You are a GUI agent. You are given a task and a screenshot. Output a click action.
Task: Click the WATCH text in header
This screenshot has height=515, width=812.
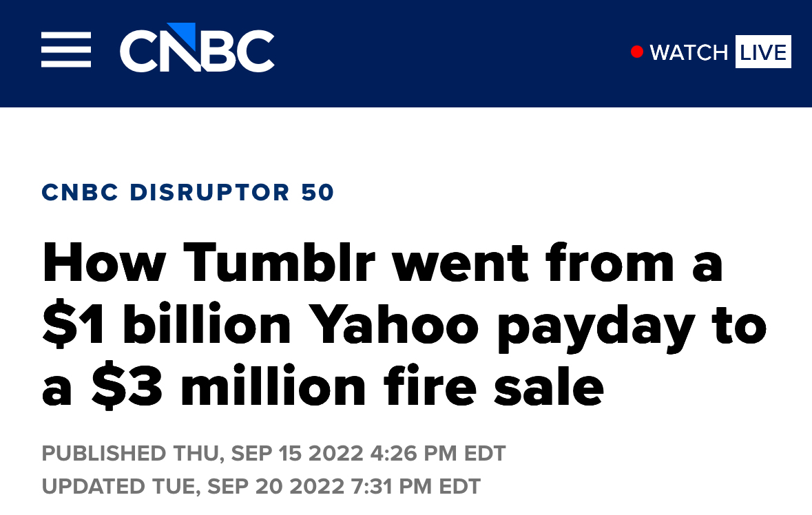click(x=689, y=52)
